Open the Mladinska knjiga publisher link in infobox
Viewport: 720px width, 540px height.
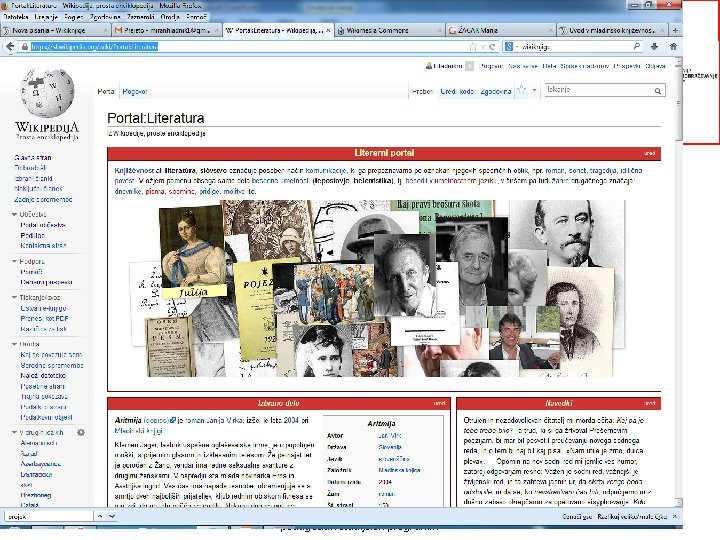399,470
